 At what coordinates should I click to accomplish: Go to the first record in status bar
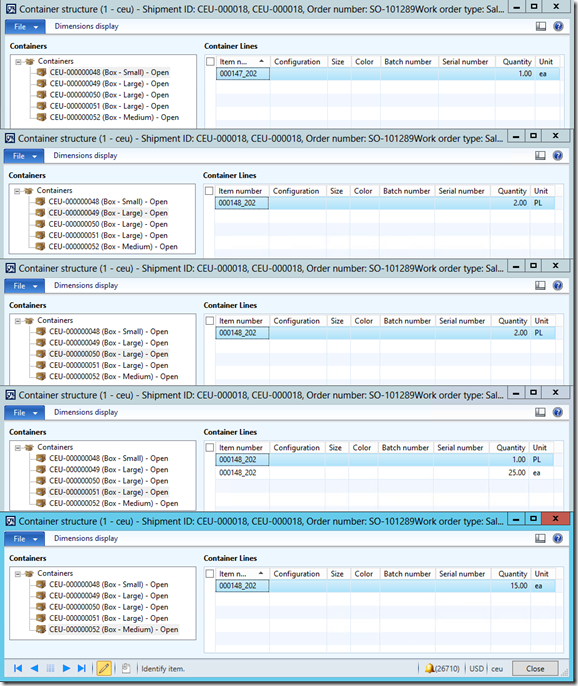coord(18,668)
